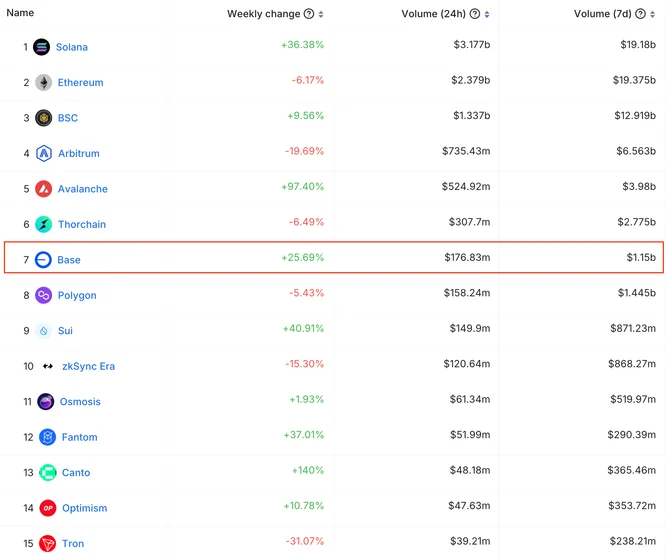Click the Tron red triangle icon
This screenshot has width=666, height=560.
point(48,543)
